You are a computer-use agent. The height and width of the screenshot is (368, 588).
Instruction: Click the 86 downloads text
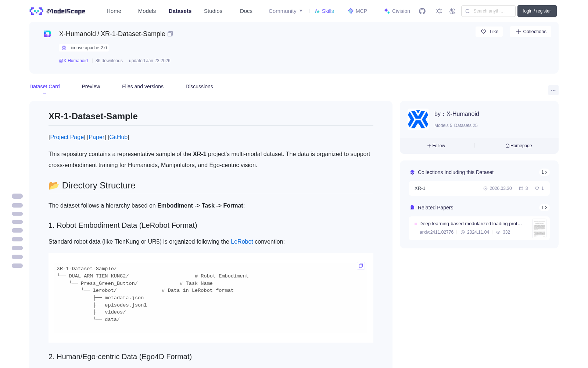point(109,61)
